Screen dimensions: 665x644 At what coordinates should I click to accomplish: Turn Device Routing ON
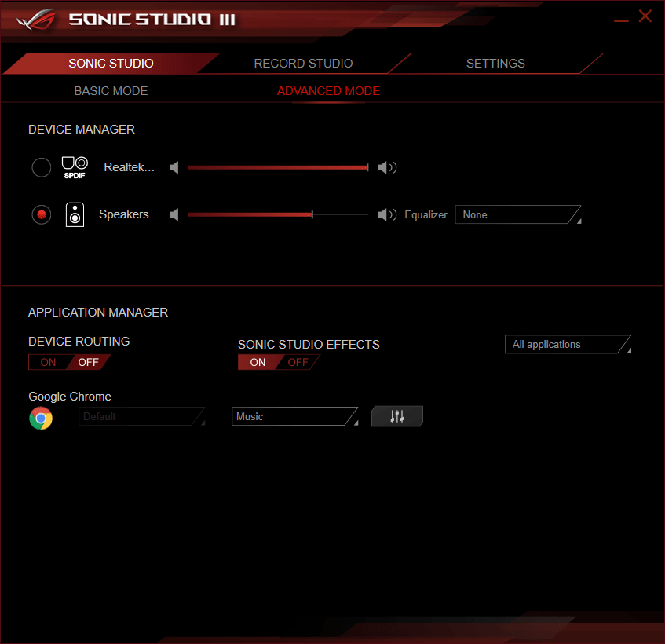[x=48, y=362]
